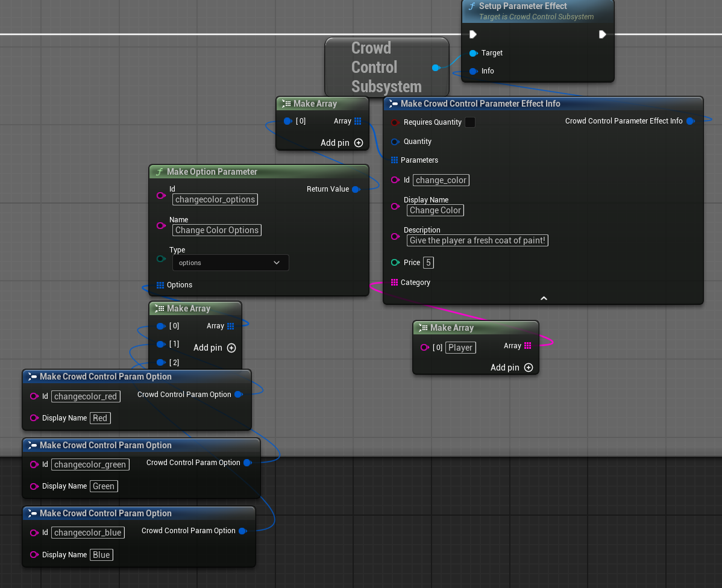Click the [0] input pin on top Make Array

[x=287, y=121]
